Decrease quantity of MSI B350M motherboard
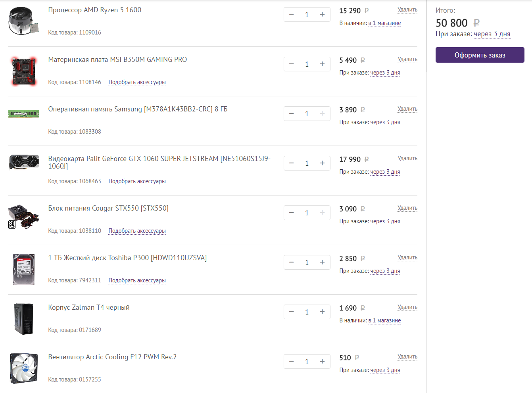 point(292,64)
